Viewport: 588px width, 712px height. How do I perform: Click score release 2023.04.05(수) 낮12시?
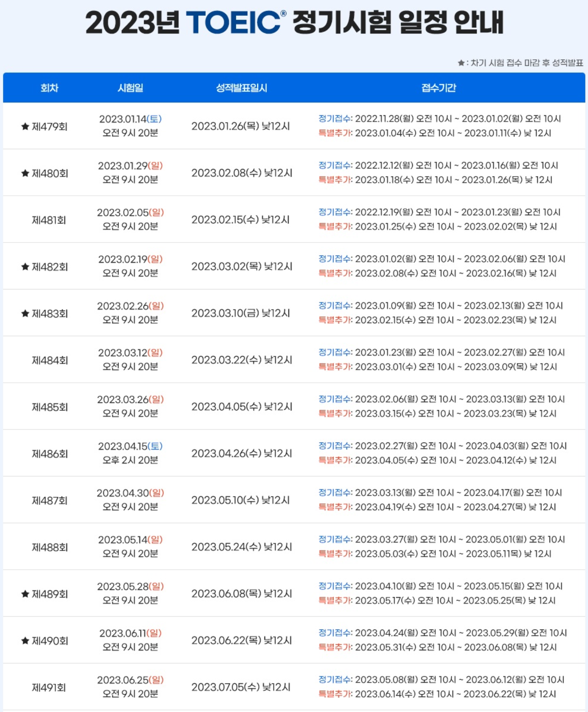click(x=242, y=407)
